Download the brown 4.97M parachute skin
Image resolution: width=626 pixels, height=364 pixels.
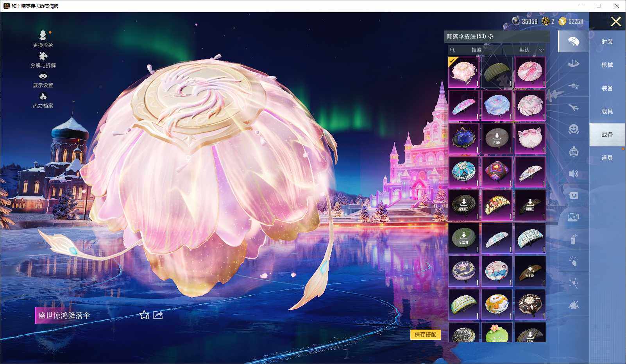tap(530, 271)
